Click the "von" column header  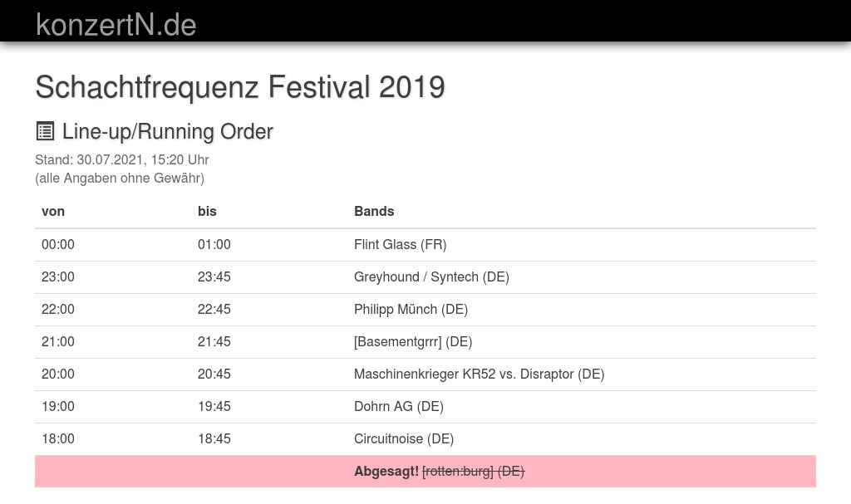53,211
